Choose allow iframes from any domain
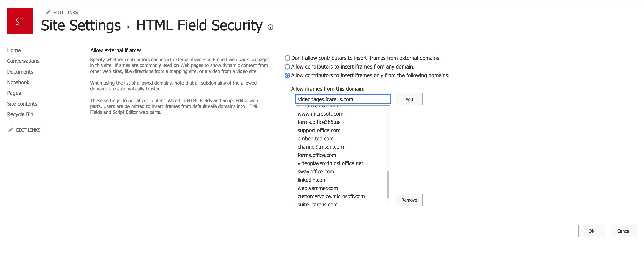 (x=287, y=67)
